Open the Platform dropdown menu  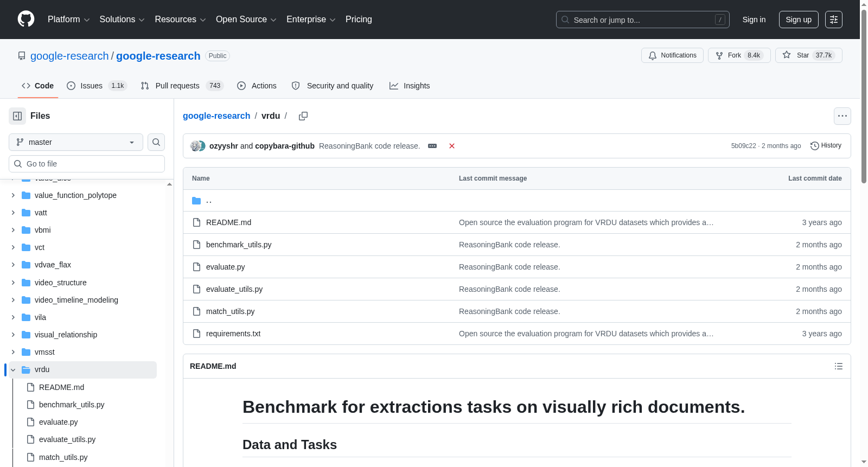[69, 20]
